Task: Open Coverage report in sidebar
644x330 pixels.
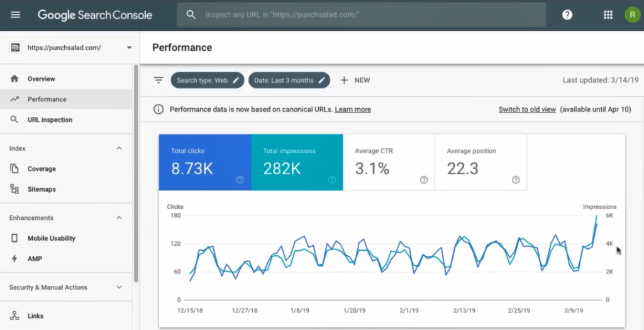Action: coord(66,168)
